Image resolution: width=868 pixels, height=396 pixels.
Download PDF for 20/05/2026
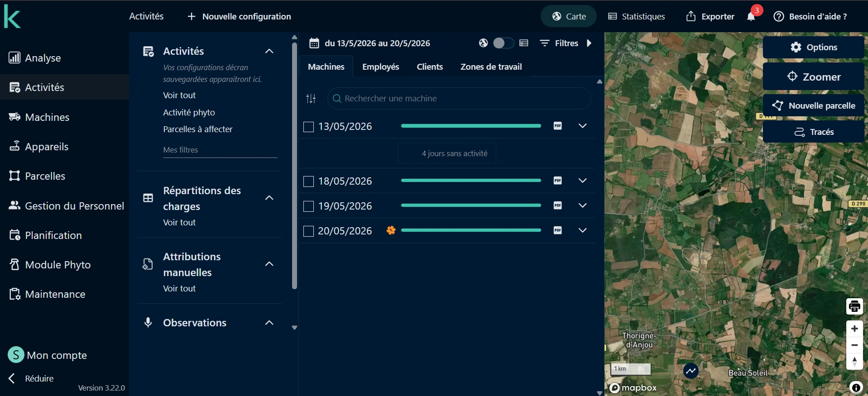(x=558, y=230)
